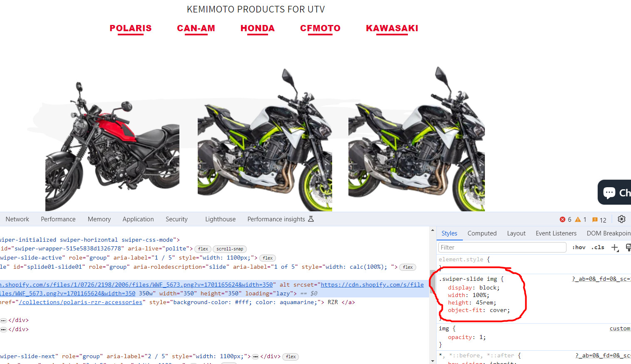This screenshot has height=364, width=631.
Task: Open the Layout sidebar tab
Action: tap(516, 233)
